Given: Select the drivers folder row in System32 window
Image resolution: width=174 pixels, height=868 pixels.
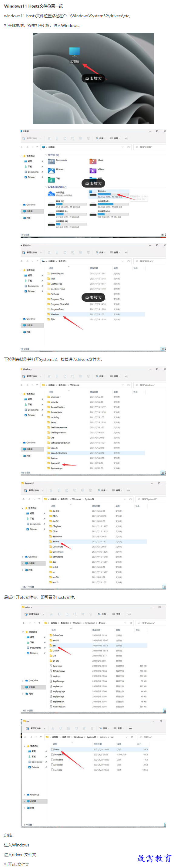Looking at the screenshot, I should 98,542.
